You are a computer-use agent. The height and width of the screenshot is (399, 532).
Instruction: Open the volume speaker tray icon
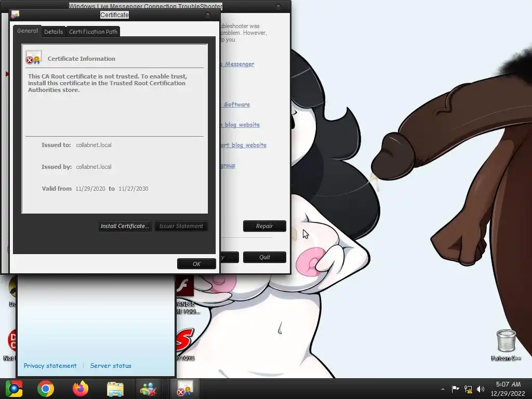(481, 389)
